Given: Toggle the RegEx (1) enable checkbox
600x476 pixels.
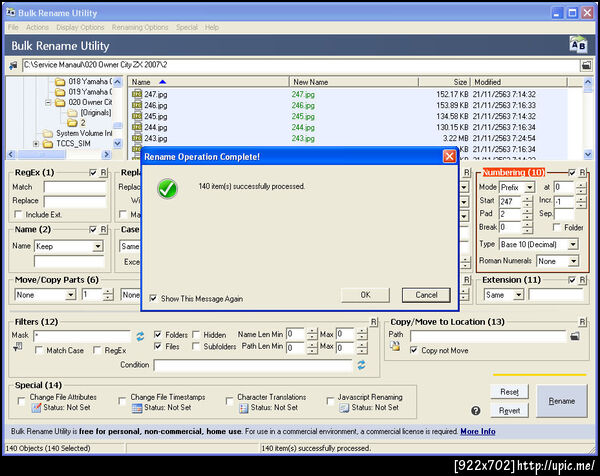Looking at the screenshot, I should point(93,173).
